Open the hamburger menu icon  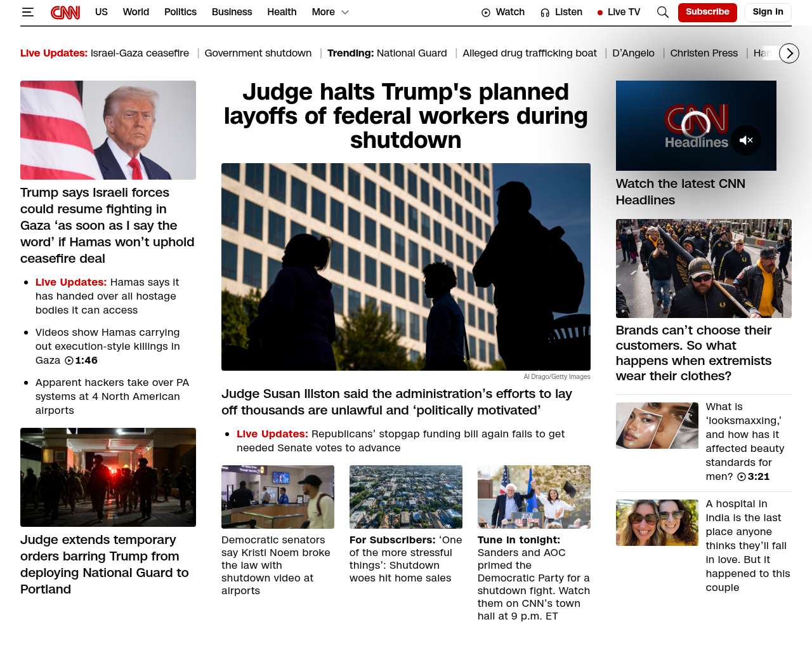point(28,12)
